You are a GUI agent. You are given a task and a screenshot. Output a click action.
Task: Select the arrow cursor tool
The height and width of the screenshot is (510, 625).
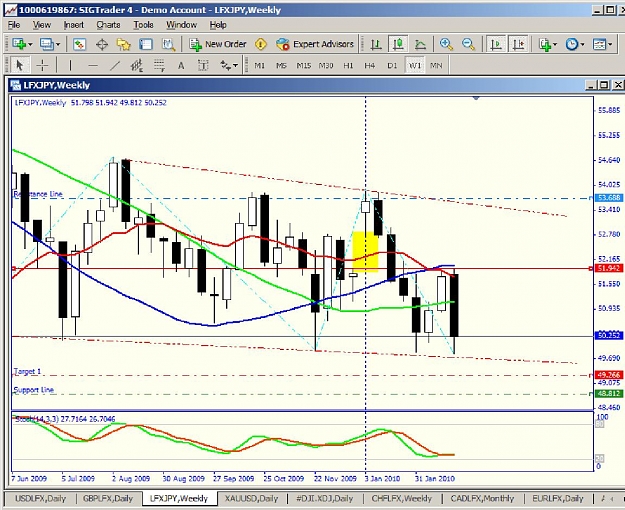coord(20,65)
